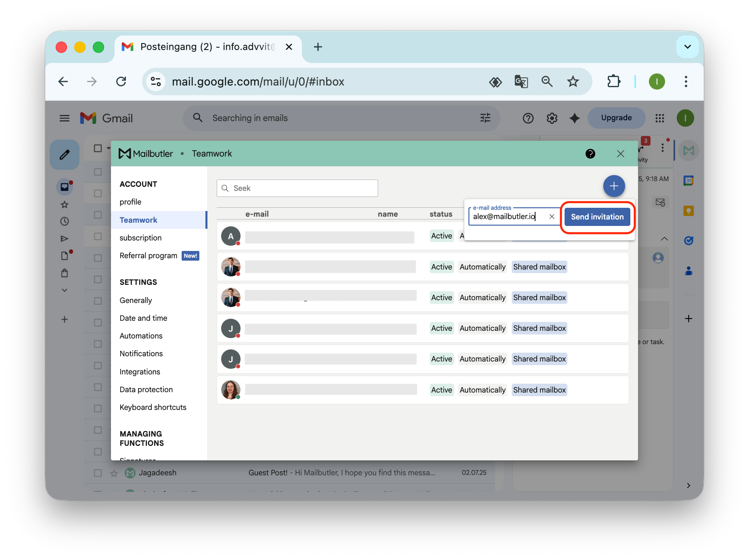Screen dimensions: 749x560
Task: Open the subscription settings item
Action: [x=140, y=238]
